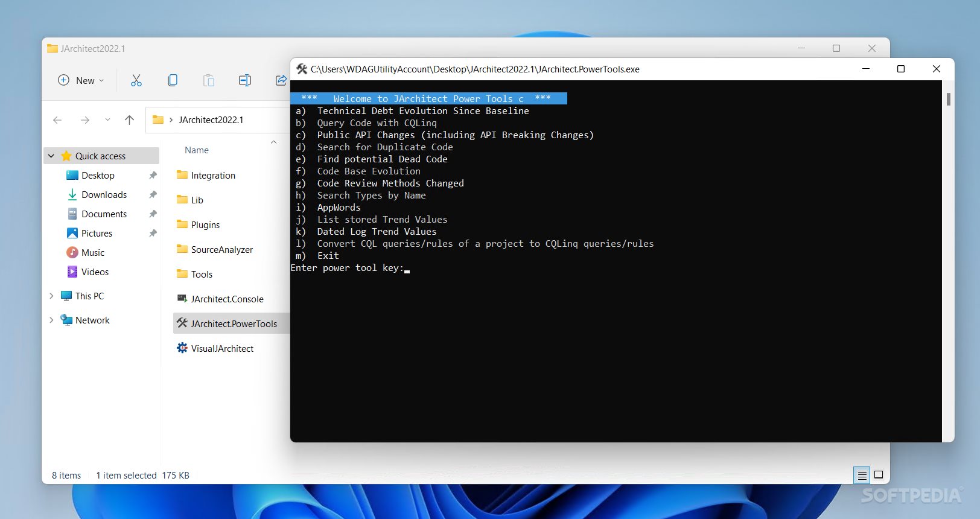The width and height of the screenshot is (980, 519).
Task: Click the Code Review Methods Changed line
Action: click(380, 183)
